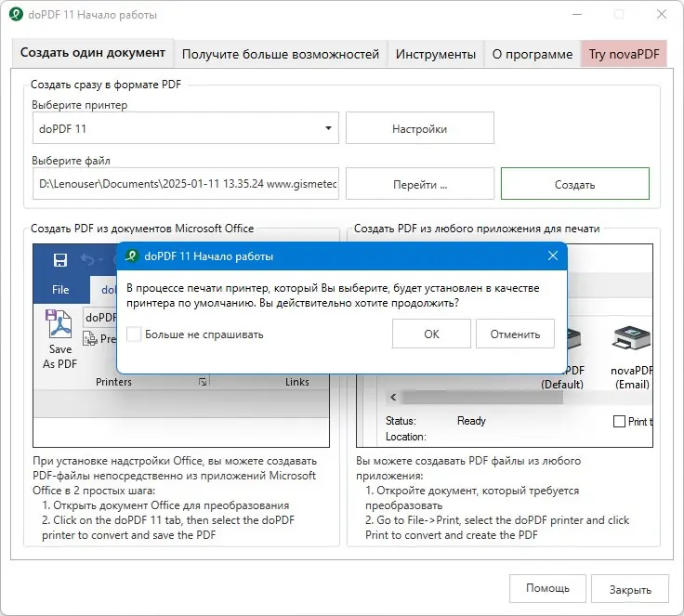This screenshot has height=616, width=684.
Task: Open the 'О программе' tab
Action: [x=533, y=54]
